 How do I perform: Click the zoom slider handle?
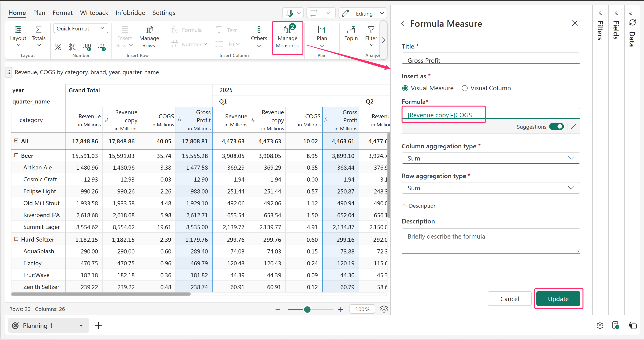tap(307, 310)
